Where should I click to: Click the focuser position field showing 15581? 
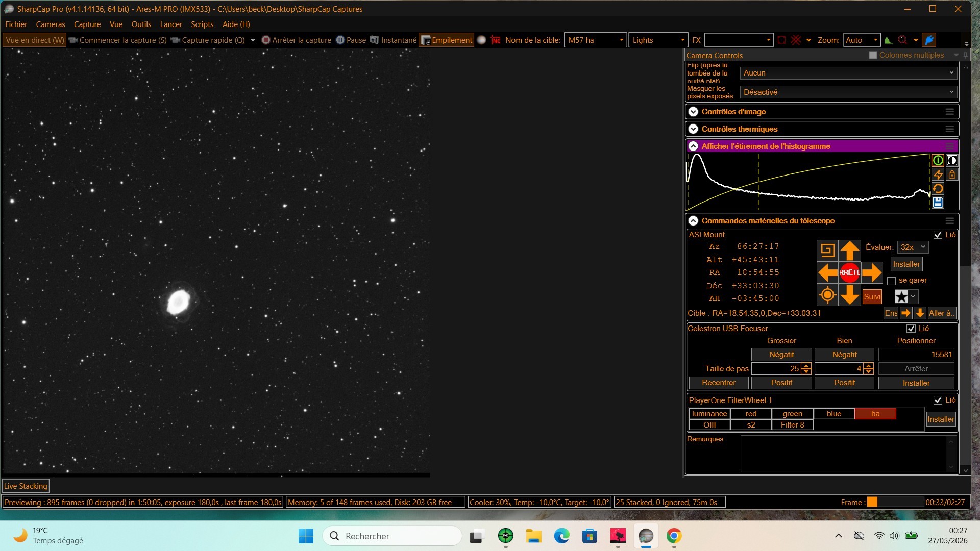click(916, 355)
